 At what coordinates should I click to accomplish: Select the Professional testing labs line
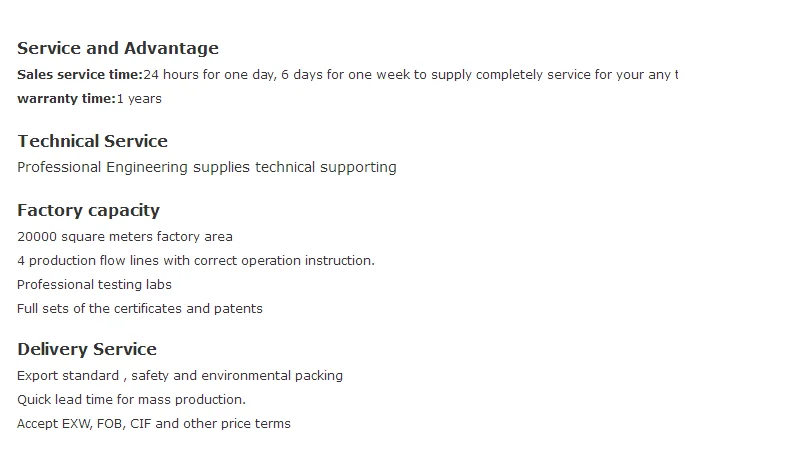click(94, 285)
